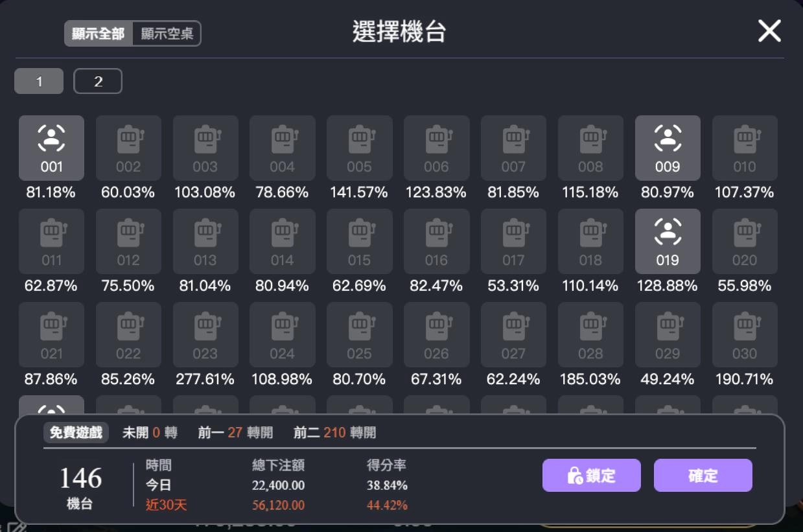Choose slot machine 004
The width and height of the screenshot is (803, 532).
pyautogui.click(x=283, y=148)
